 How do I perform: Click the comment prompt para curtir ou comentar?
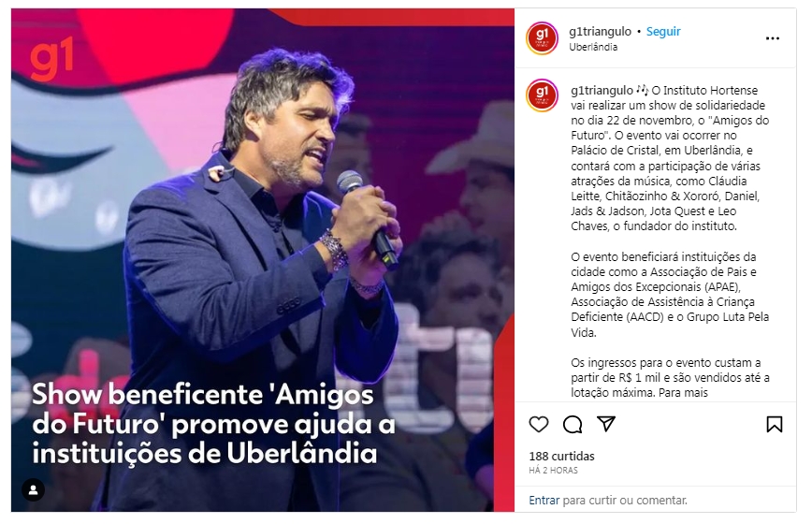[625, 501]
